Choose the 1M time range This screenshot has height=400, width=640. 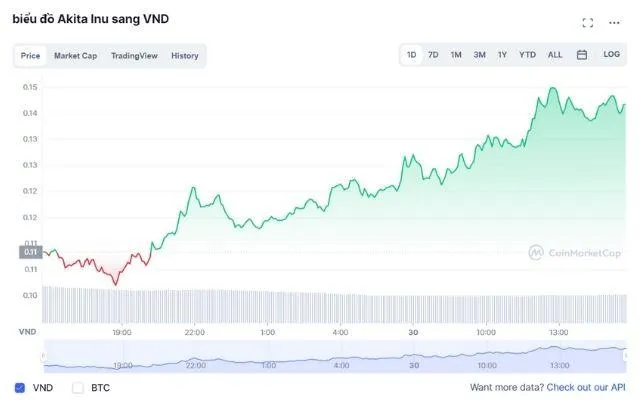[456, 55]
